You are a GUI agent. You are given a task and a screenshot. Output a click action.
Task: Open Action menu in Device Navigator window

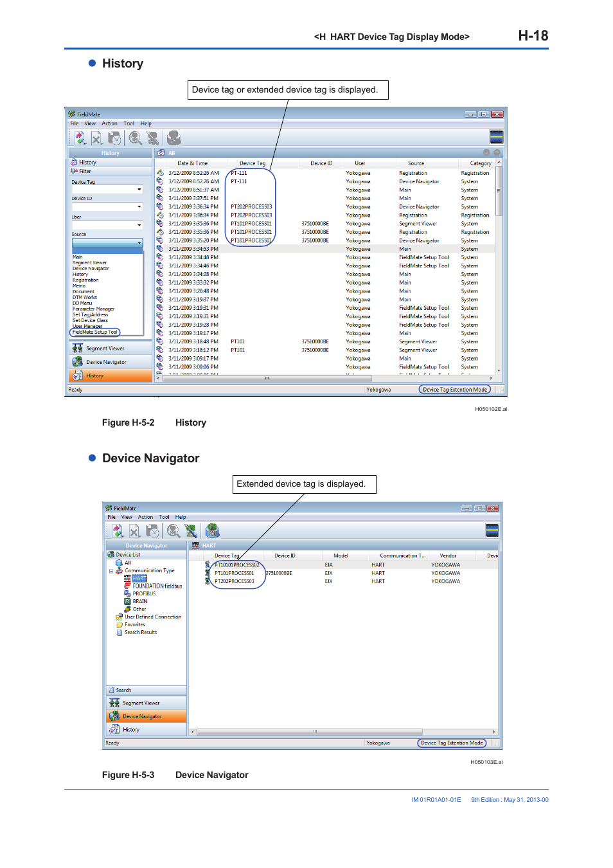(x=146, y=517)
